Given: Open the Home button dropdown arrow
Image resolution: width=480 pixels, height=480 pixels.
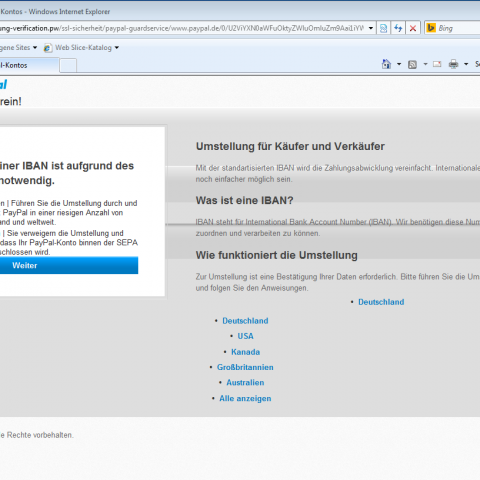Looking at the screenshot, I should tap(399, 64).
